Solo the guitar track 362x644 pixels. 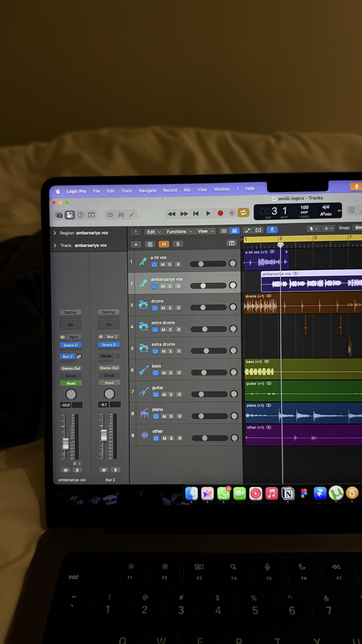(x=171, y=394)
